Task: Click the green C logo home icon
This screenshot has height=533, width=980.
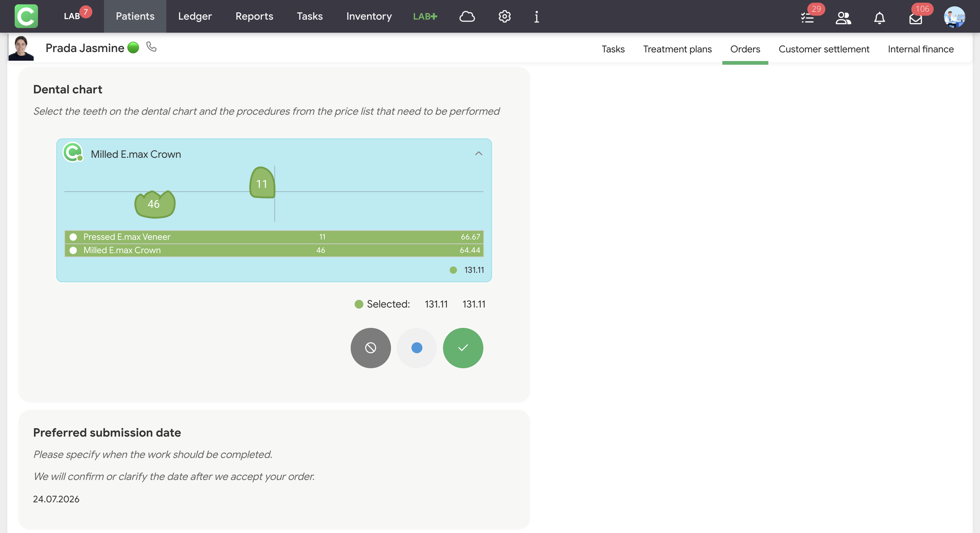Action: pos(26,16)
